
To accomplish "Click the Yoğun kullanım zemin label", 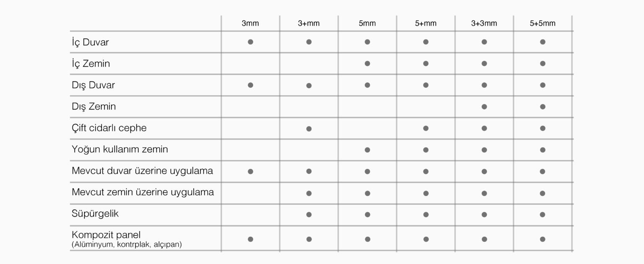I will 120,149.
